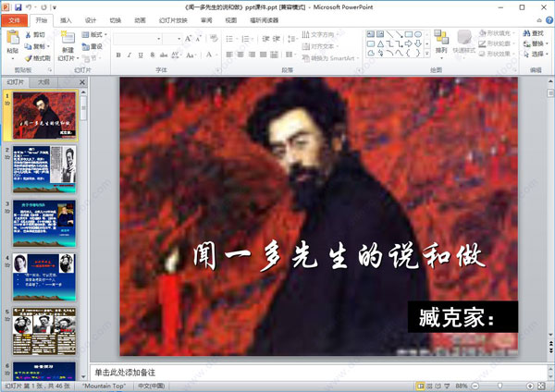This screenshot has width=555, height=392.
Task: Close the slide thumbnail pane
Action: (x=82, y=82)
